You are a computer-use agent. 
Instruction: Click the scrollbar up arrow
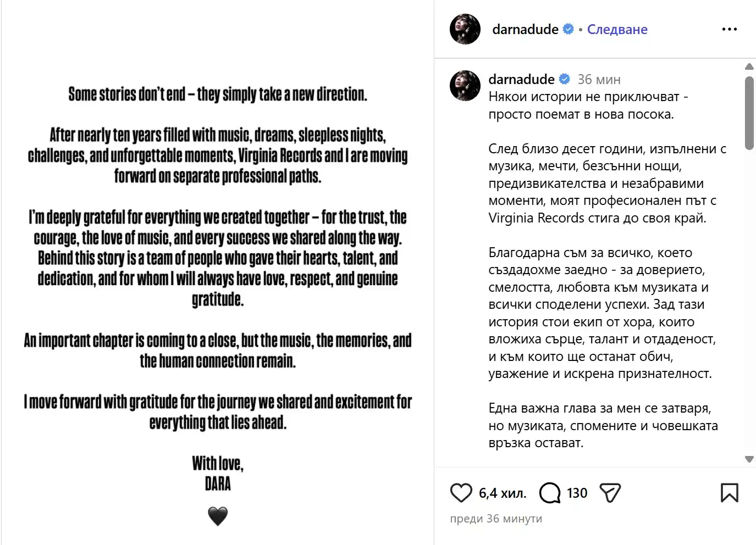[749, 66]
